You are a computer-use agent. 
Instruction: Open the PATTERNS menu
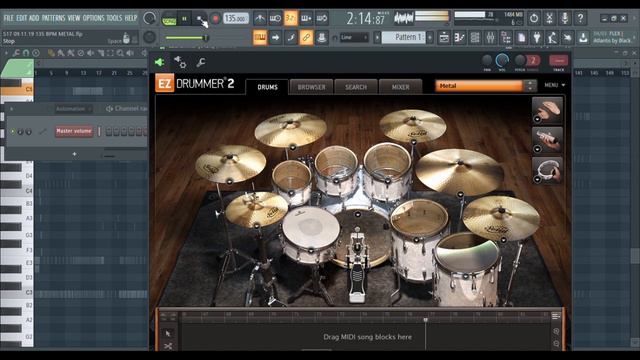pyautogui.click(x=53, y=18)
